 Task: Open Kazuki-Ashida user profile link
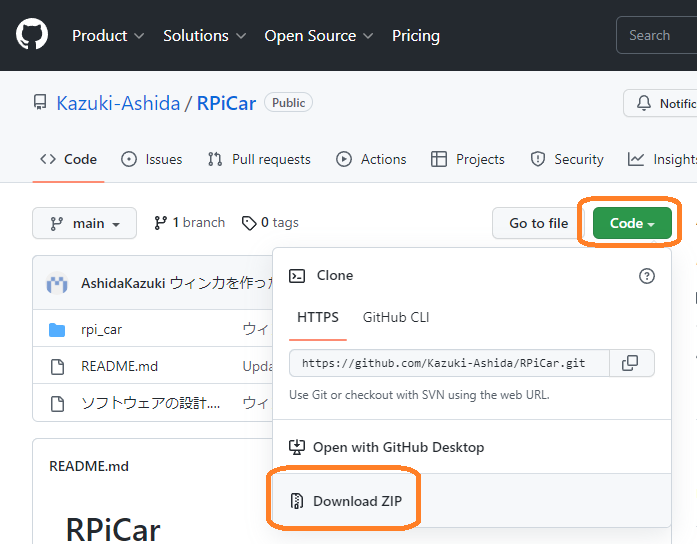pyautogui.click(x=118, y=103)
